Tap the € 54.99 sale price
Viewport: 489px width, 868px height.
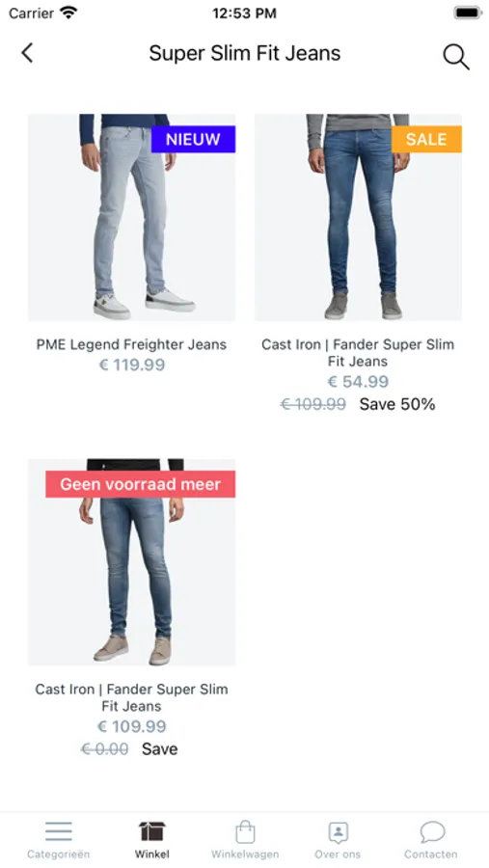pyautogui.click(x=358, y=381)
